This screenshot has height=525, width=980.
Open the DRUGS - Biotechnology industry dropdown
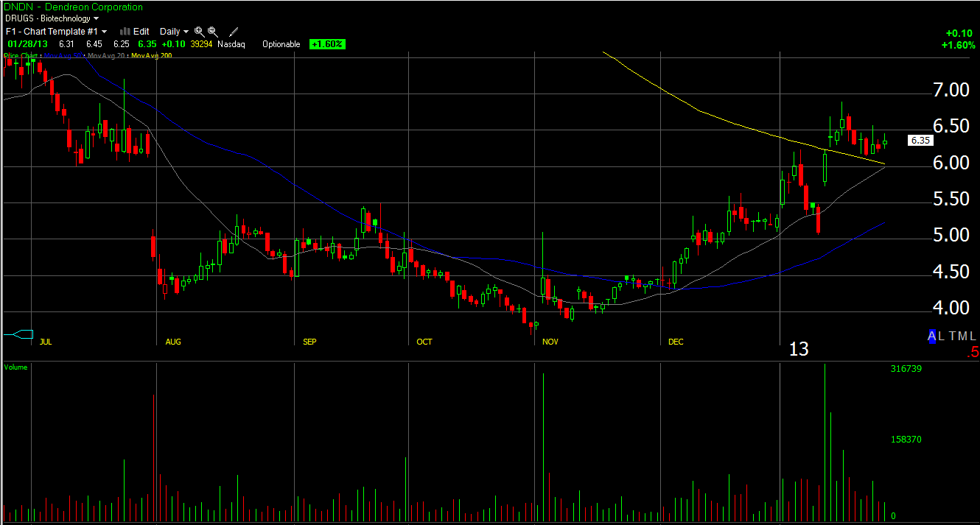[52, 18]
